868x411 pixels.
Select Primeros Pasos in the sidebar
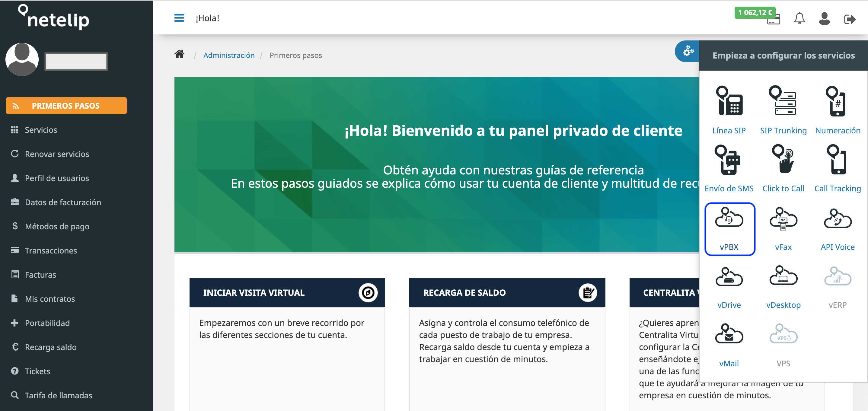[x=66, y=106]
